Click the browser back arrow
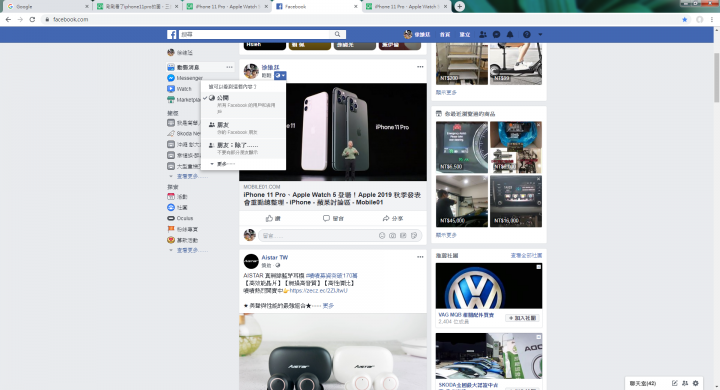 pos(8,19)
